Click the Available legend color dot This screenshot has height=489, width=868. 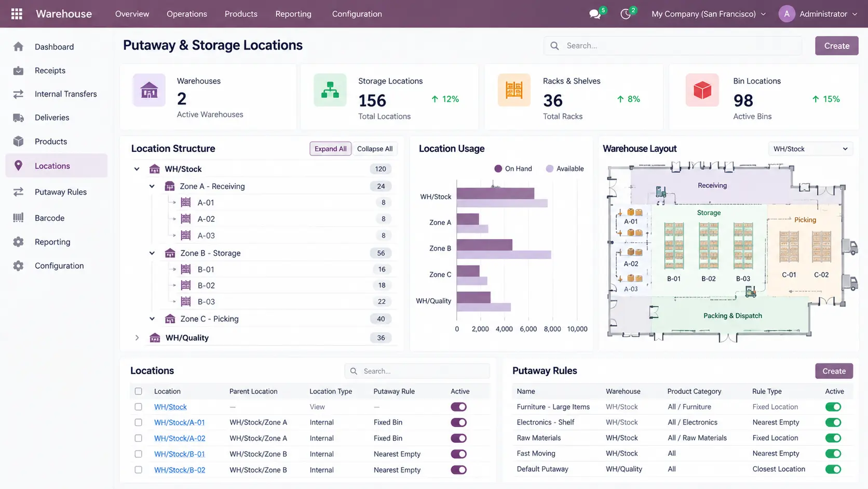click(x=550, y=168)
